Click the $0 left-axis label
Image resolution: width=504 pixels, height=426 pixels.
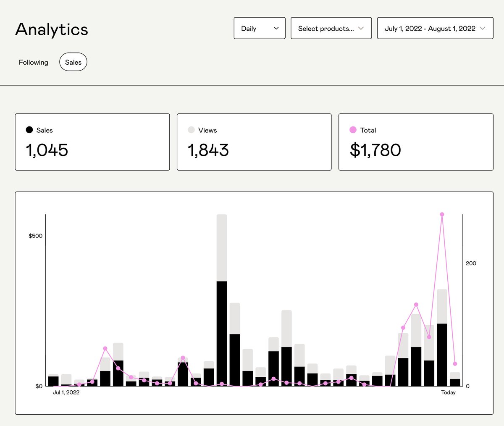click(39, 386)
